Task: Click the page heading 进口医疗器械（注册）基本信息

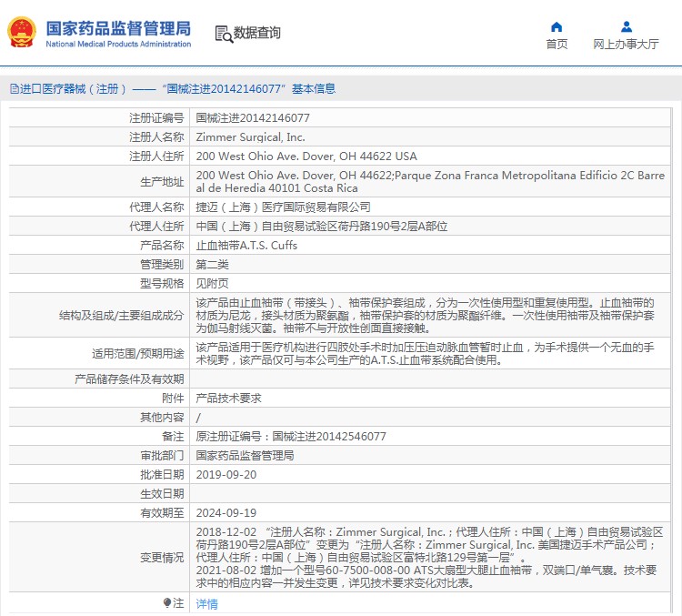Action: coord(173,89)
